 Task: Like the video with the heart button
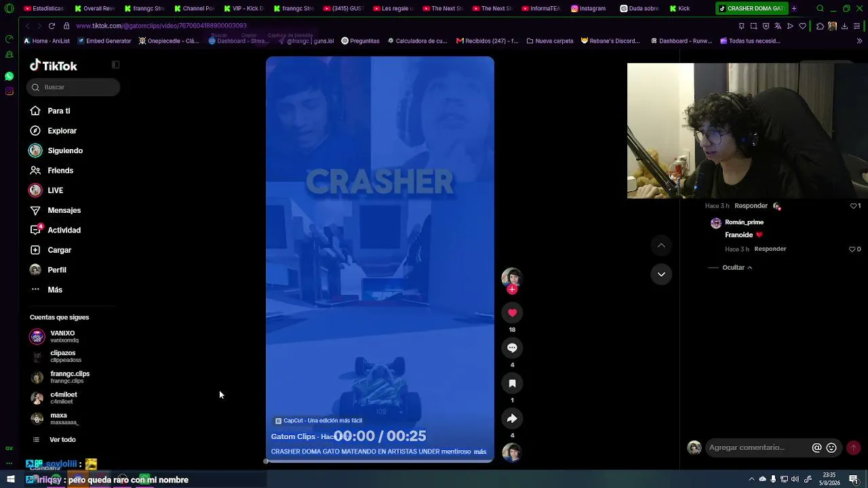click(x=512, y=312)
